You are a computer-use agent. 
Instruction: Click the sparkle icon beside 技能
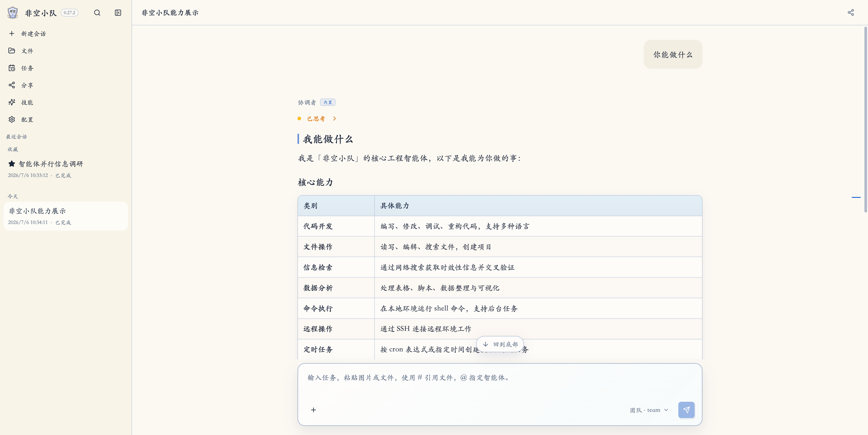(x=12, y=102)
